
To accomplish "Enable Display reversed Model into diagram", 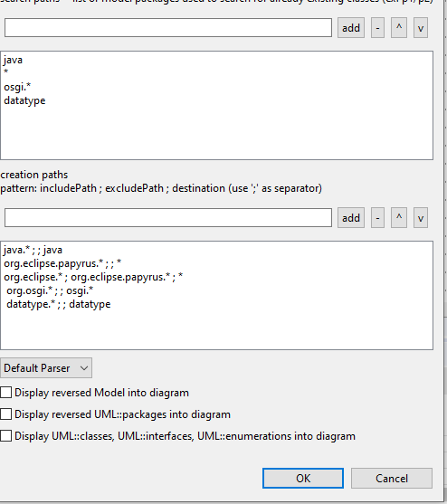I will click(6, 393).
